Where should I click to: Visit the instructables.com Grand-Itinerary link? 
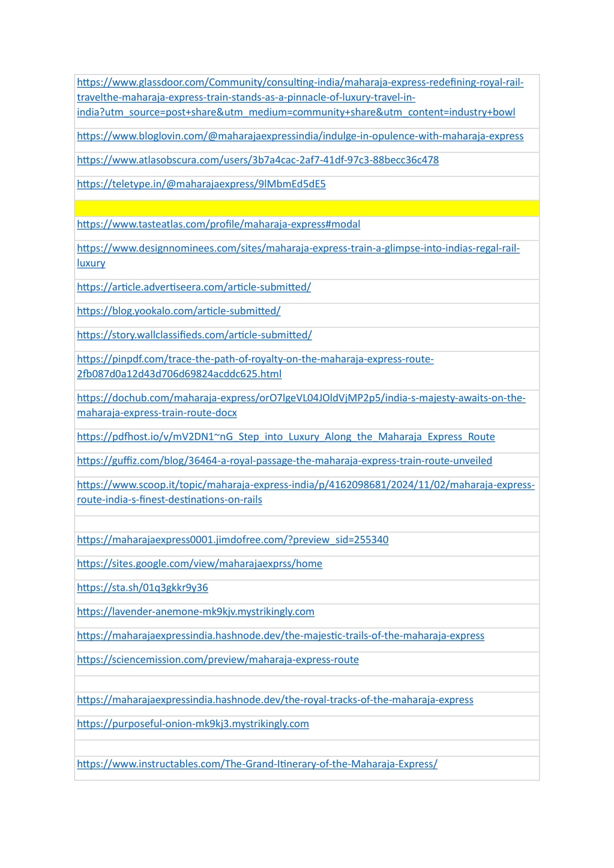pos(257,764)
